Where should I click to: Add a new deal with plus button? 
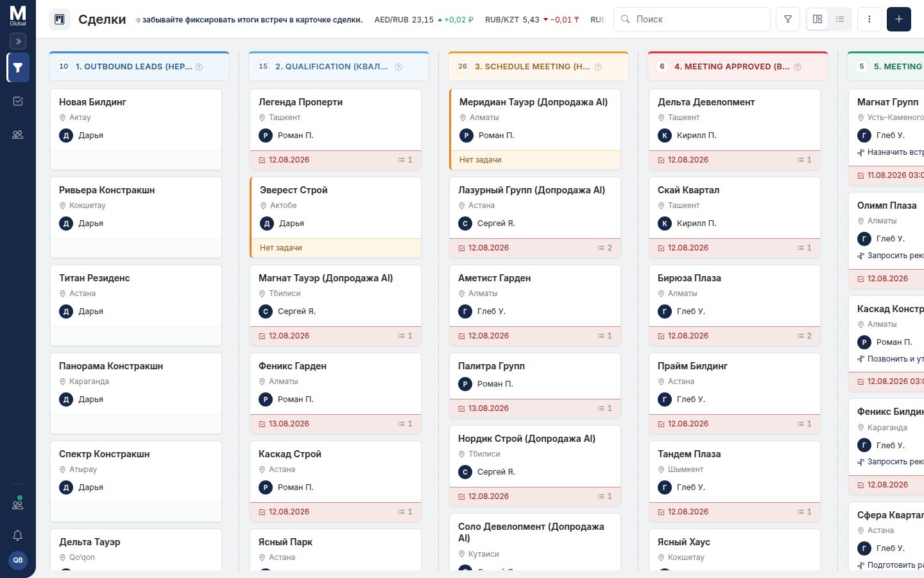899,19
